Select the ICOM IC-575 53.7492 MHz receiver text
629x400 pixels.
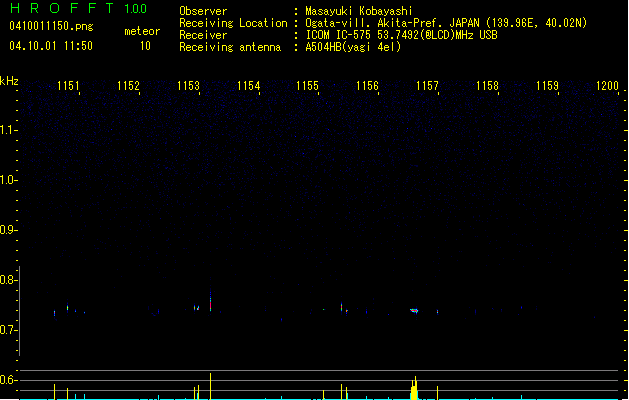(x=401, y=35)
